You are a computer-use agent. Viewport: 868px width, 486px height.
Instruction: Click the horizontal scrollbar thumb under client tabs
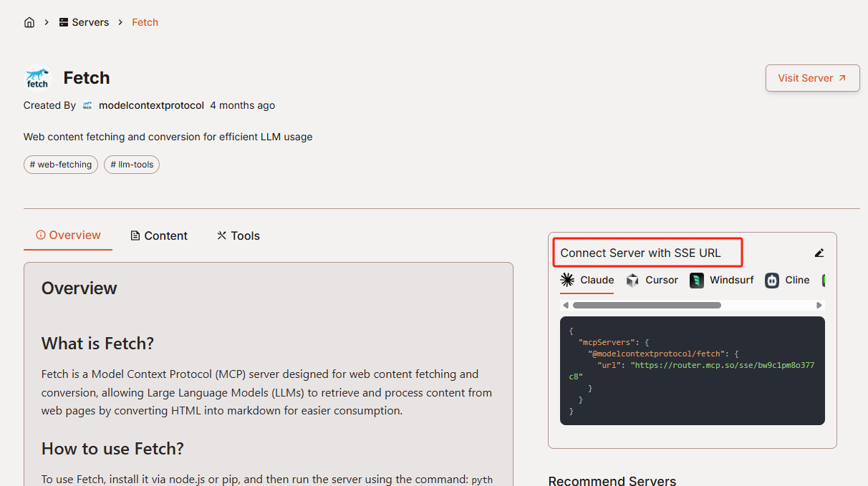coord(647,306)
